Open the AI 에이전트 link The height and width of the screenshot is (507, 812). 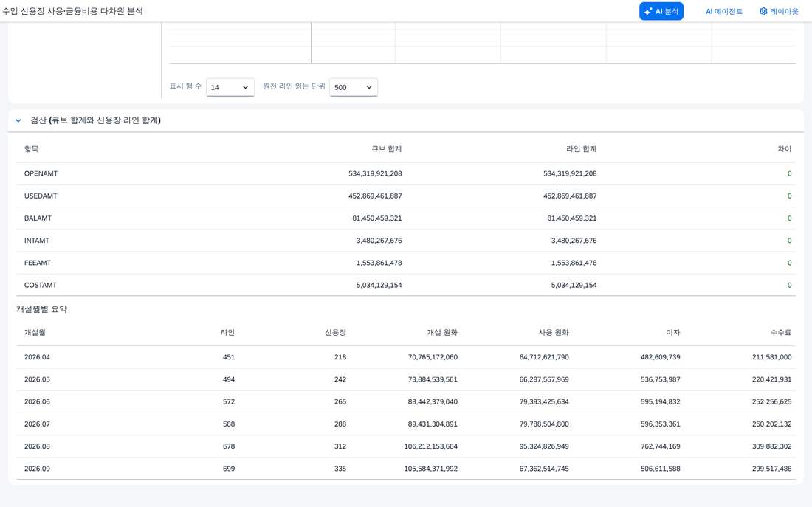click(724, 11)
